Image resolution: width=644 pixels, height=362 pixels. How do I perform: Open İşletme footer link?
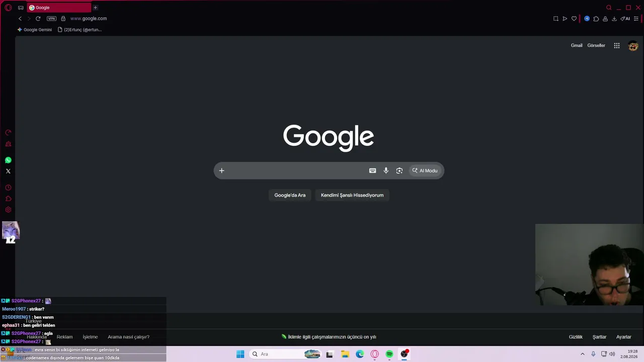(x=90, y=337)
